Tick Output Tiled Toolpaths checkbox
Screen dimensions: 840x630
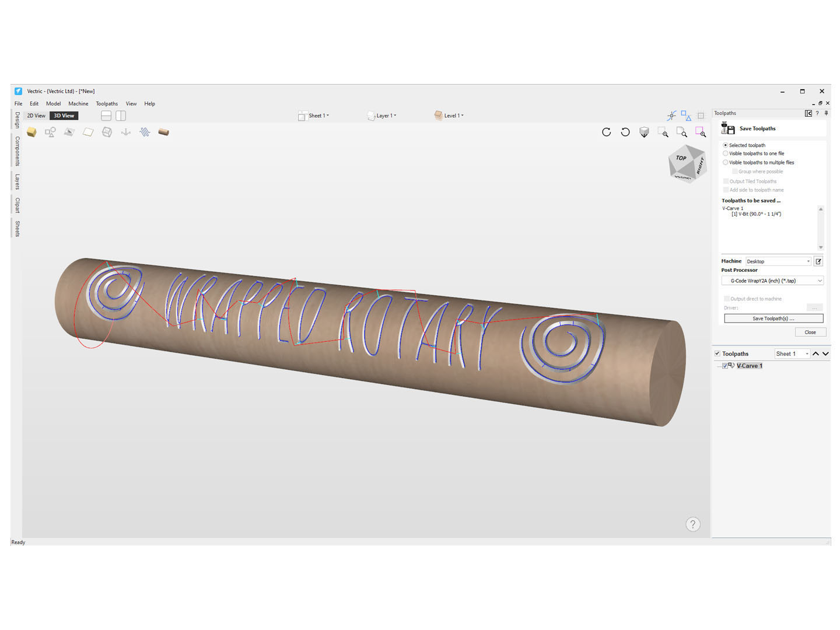click(726, 181)
